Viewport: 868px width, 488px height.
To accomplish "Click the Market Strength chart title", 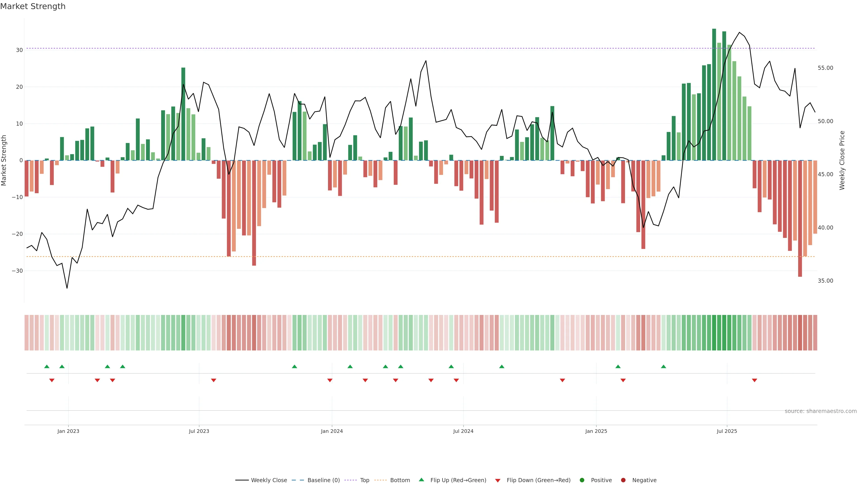I will pyautogui.click(x=33, y=6).
